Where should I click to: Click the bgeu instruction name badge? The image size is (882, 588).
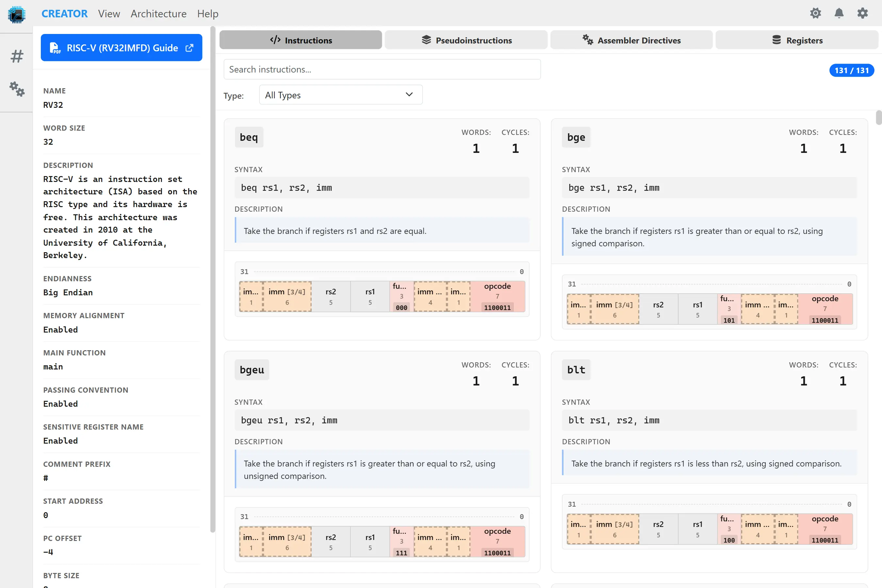252,370
